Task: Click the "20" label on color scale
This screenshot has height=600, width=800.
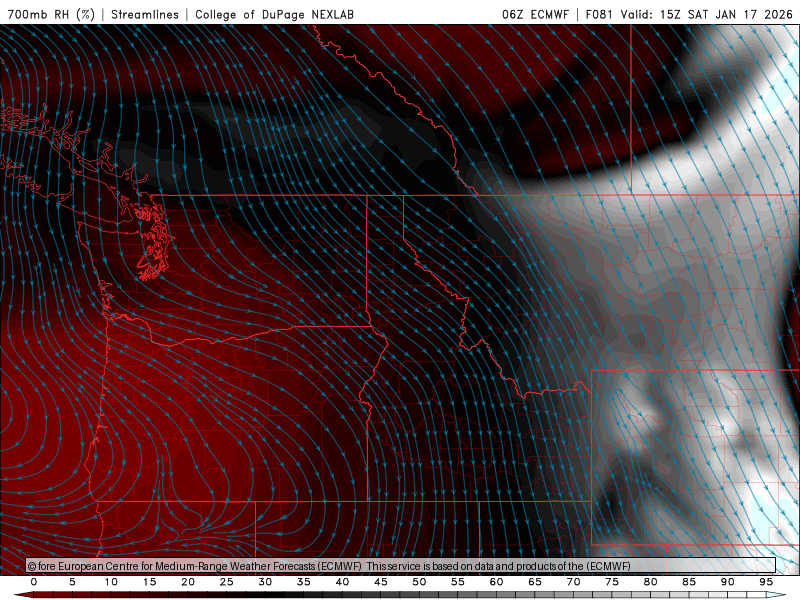Action: click(x=188, y=582)
